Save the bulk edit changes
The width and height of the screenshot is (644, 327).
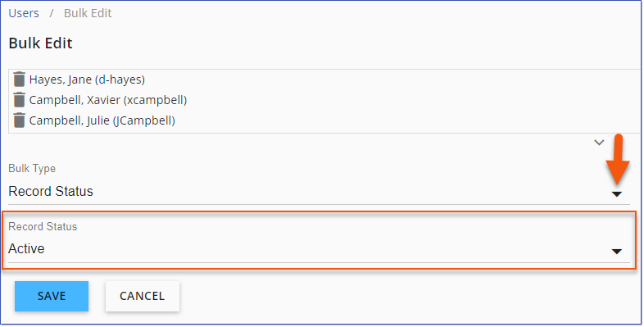(x=52, y=296)
